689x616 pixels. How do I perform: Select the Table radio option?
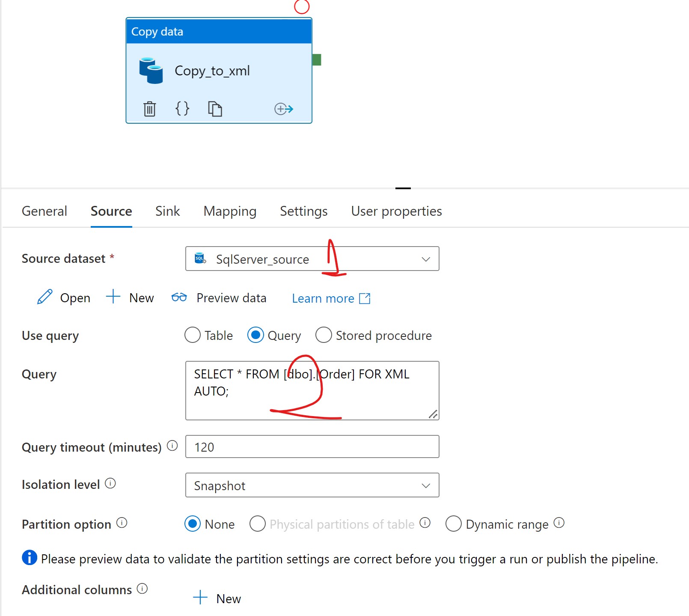pyautogui.click(x=193, y=335)
